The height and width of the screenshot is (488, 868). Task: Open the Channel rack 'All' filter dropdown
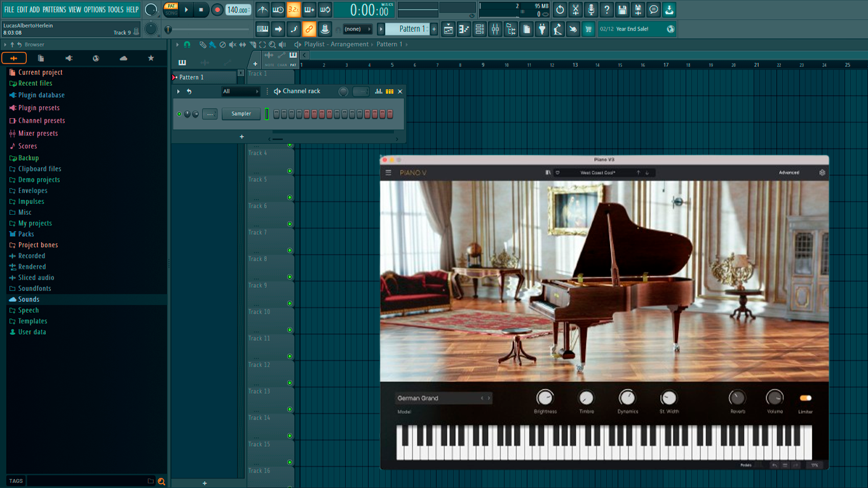[241, 91]
